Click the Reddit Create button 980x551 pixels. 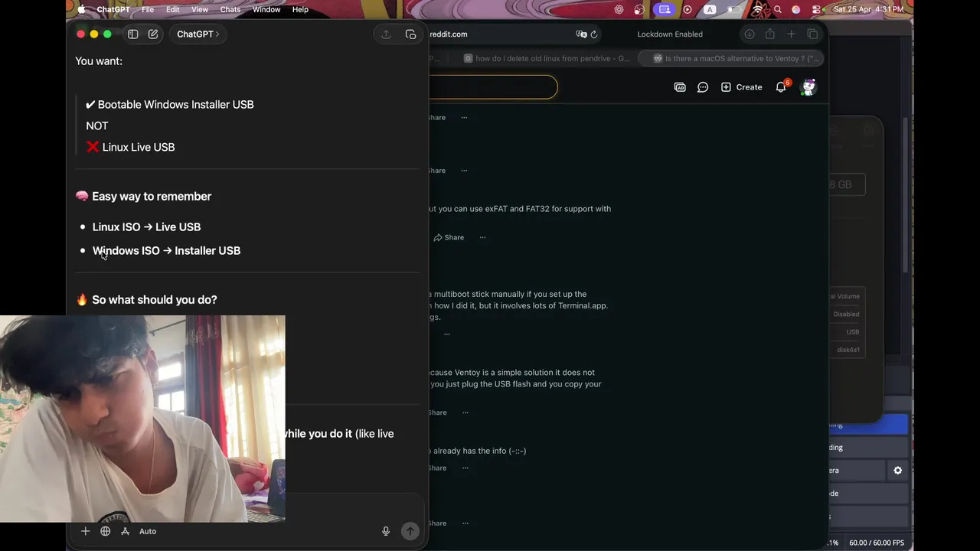pos(741,87)
